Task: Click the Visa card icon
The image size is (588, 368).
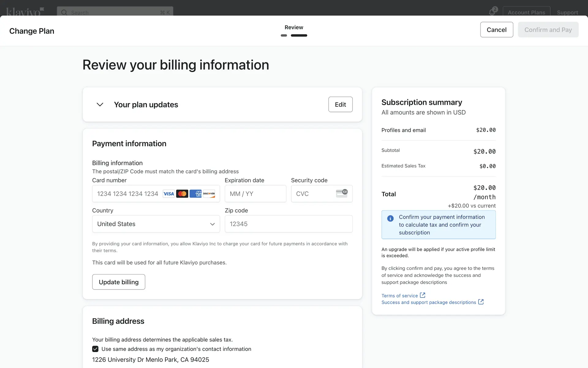Action: [x=168, y=194]
